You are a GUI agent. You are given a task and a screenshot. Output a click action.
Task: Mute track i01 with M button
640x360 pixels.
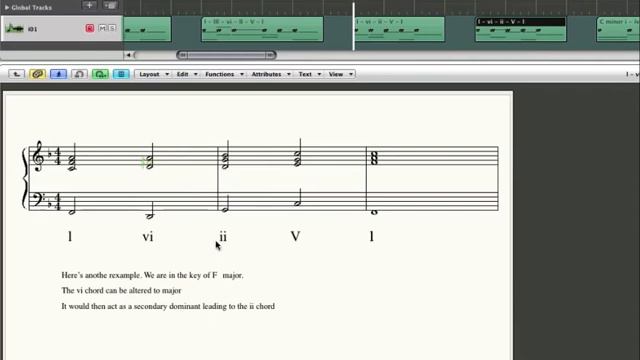102,28
